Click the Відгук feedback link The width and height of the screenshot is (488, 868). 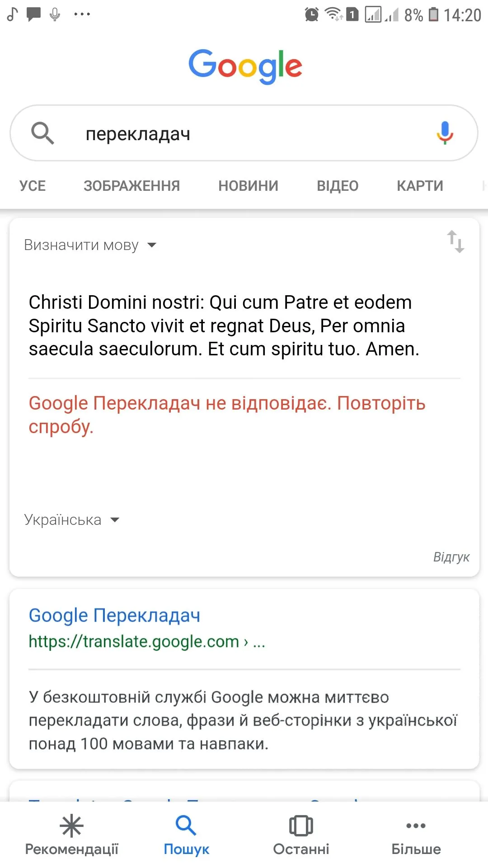451,557
